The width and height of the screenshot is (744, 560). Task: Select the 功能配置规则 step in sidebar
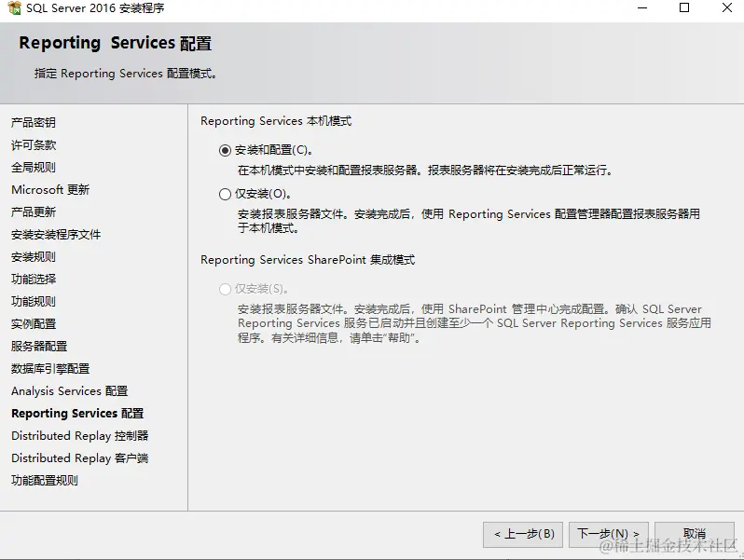point(45,481)
